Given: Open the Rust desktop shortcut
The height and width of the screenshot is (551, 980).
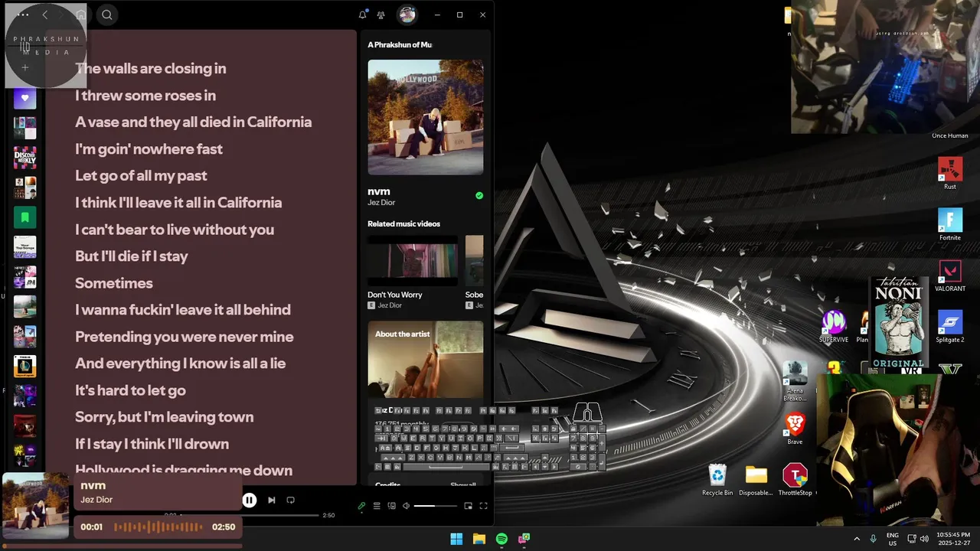Looking at the screenshot, I should click(950, 173).
